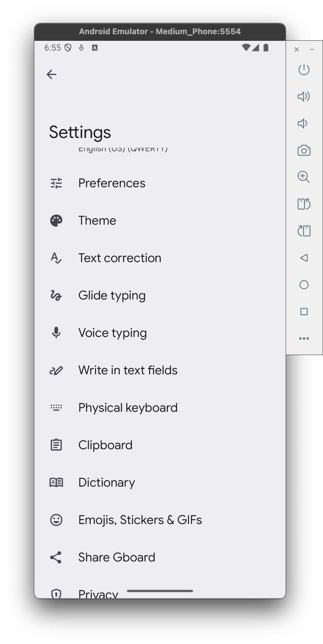Open extended controls three-dot menu
The height and width of the screenshot is (644, 323).
pos(304,338)
